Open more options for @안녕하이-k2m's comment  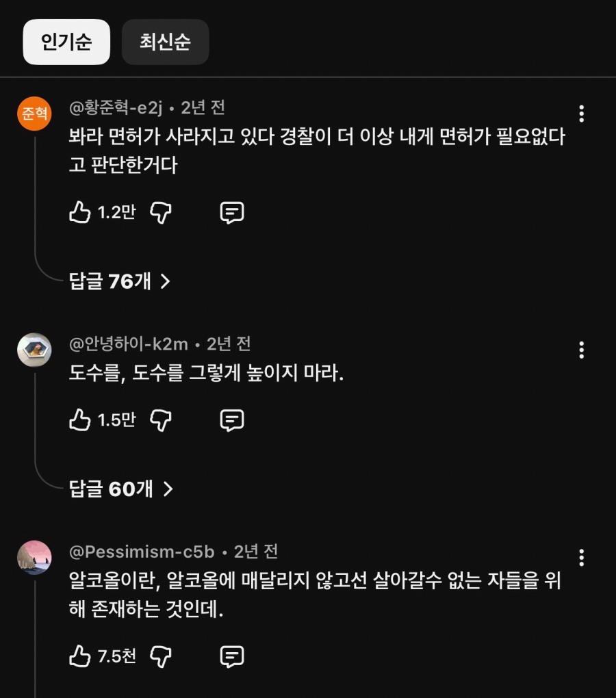(581, 350)
